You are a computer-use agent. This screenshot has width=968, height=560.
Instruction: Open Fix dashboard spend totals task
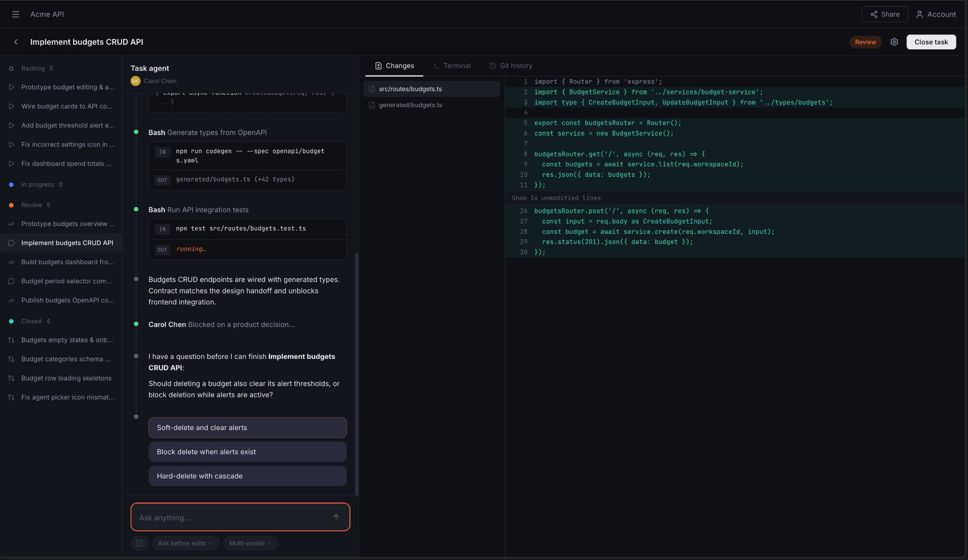(x=61, y=164)
